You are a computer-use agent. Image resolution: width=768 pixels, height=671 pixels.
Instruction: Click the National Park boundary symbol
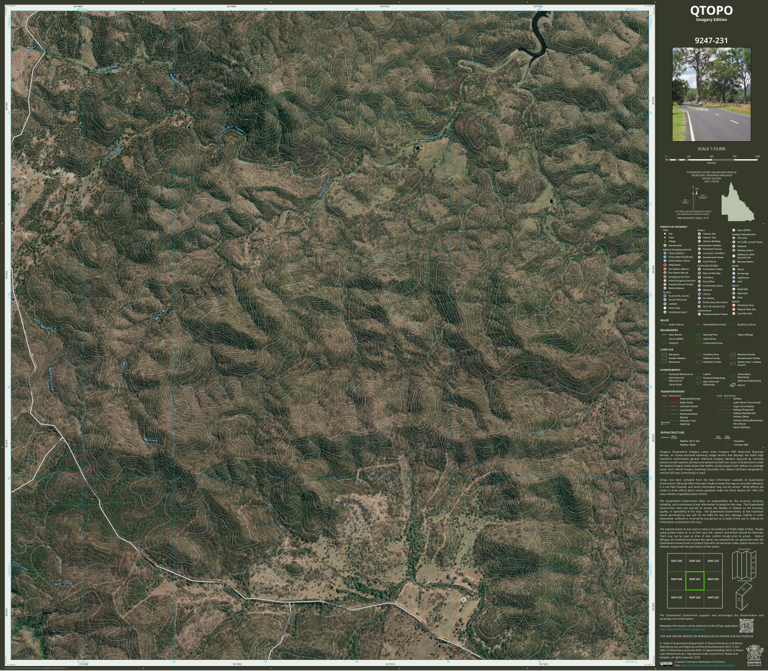(698, 335)
